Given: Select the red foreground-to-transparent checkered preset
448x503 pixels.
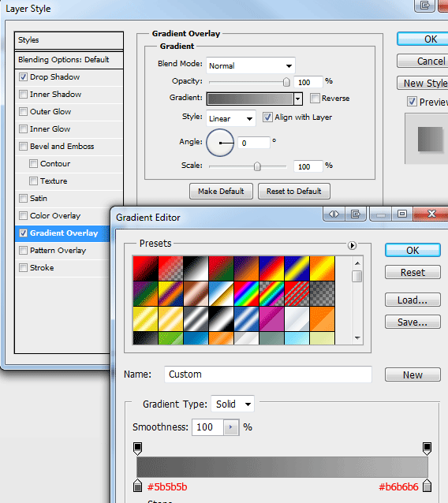Looking at the screenshot, I should (x=170, y=269).
